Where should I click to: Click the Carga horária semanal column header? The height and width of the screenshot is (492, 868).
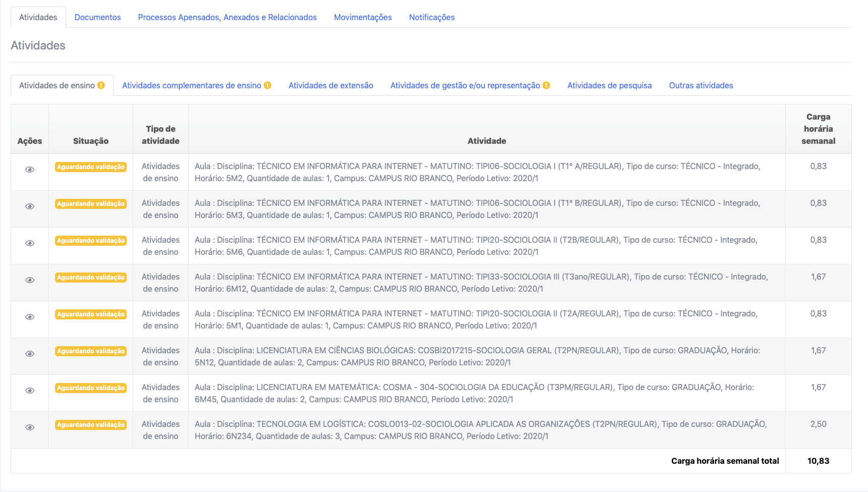(818, 129)
